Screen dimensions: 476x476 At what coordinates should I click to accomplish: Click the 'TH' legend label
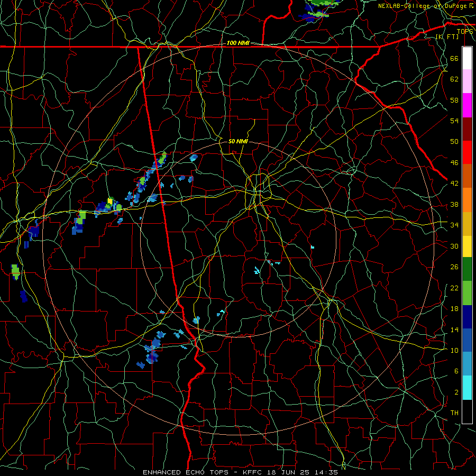point(454,413)
